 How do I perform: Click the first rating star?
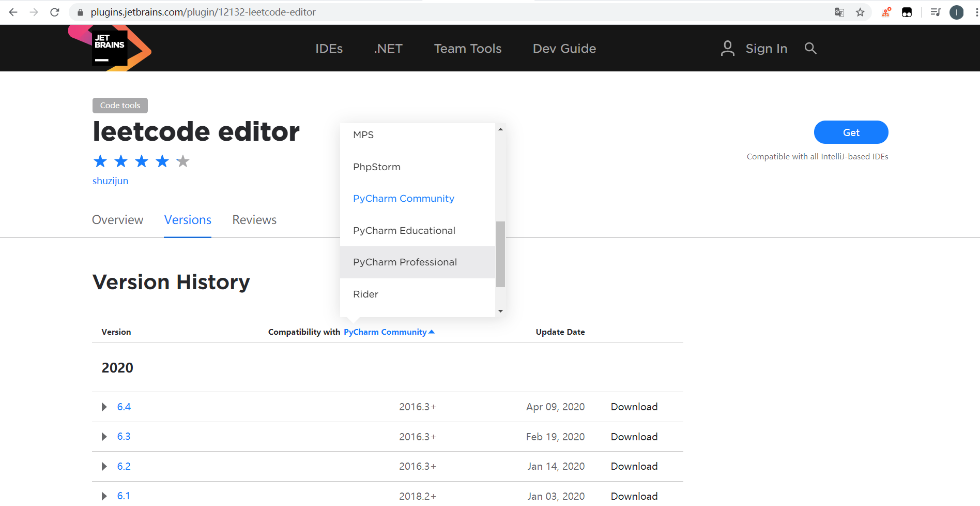point(100,161)
